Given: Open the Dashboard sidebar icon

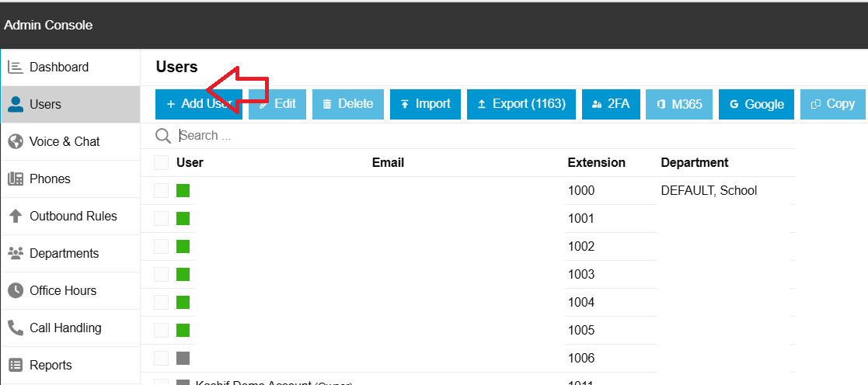Looking at the screenshot, I should 15,67.
